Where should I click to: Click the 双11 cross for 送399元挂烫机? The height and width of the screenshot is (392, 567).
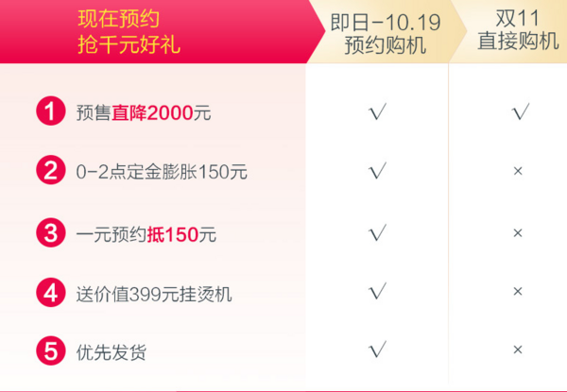click(518, 291)
